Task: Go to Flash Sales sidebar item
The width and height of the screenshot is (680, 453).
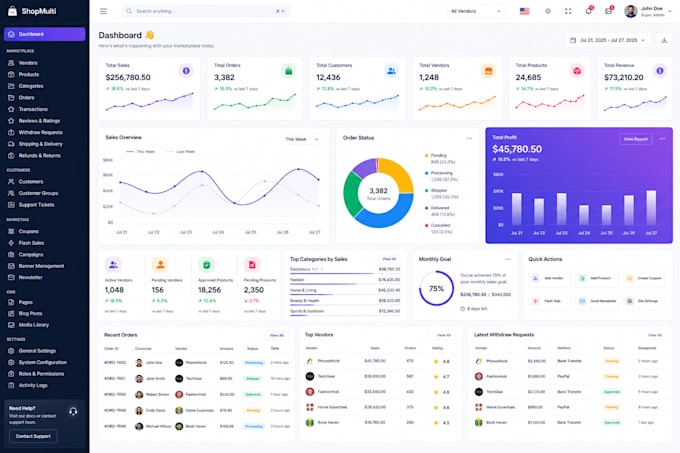Action: pos(31,243)
